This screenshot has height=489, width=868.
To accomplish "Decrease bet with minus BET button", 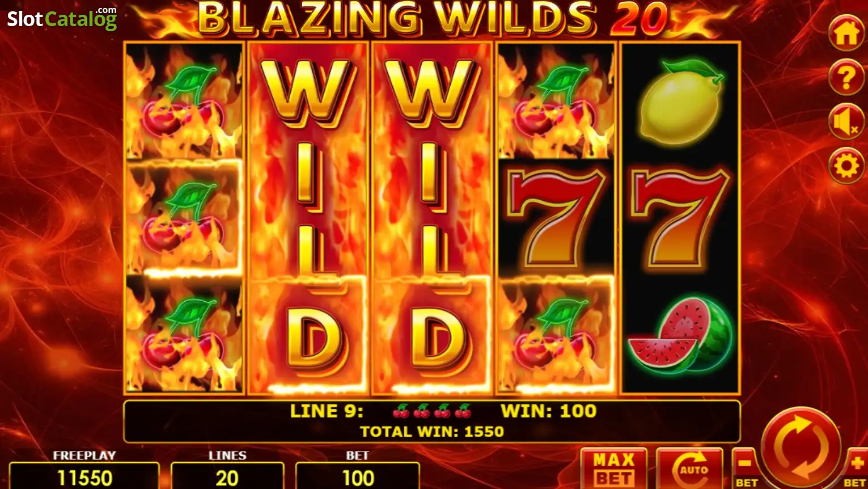I will [x=745, y=469].
